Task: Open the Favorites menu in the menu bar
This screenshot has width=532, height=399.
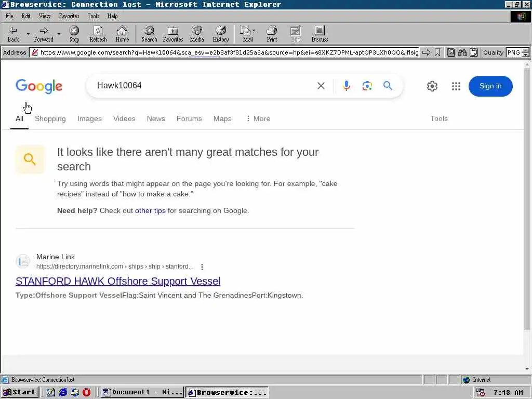Action: coord(69,16)
